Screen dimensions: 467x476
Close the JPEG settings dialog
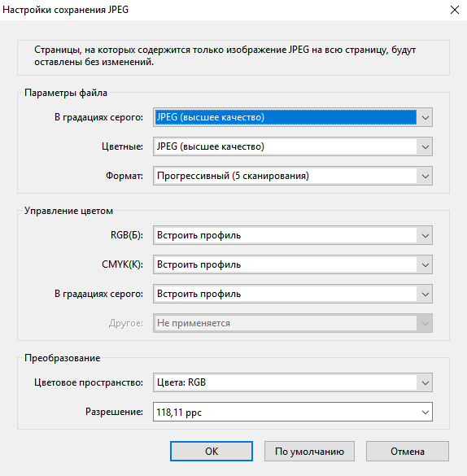455,10
